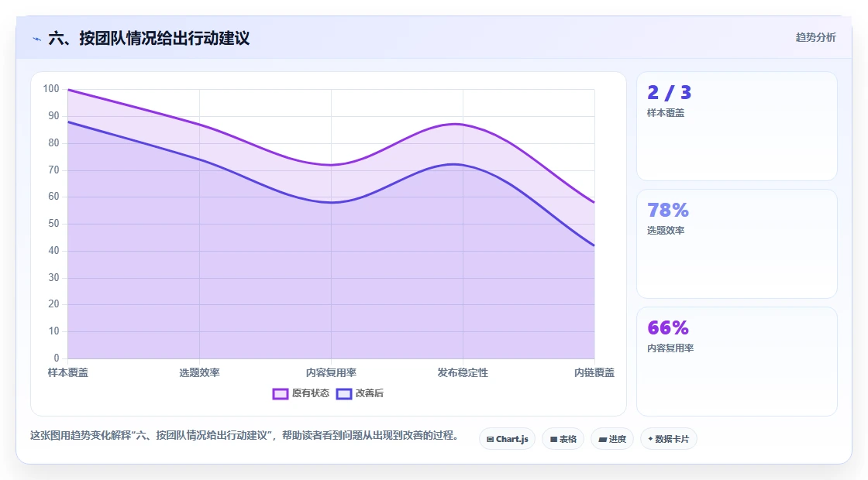Click the 选题效率 x-axis label

(x=199, y=372)
